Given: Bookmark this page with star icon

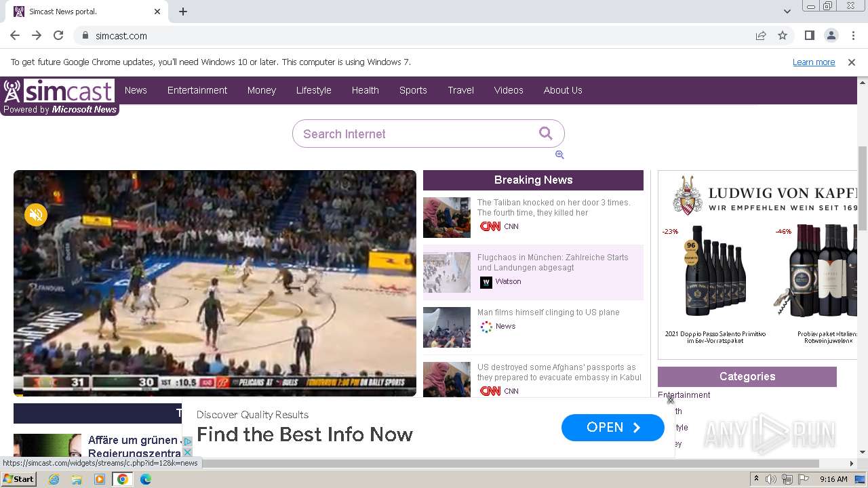Looking at the screenshot, I should (783, 35).
